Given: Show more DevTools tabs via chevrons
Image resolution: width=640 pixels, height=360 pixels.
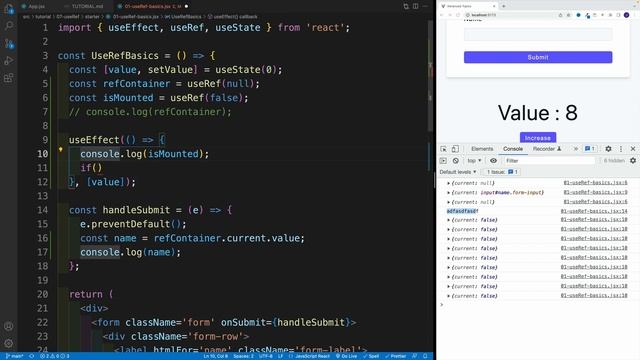Looking at the screenshot, I should click(x=576, y=149).
